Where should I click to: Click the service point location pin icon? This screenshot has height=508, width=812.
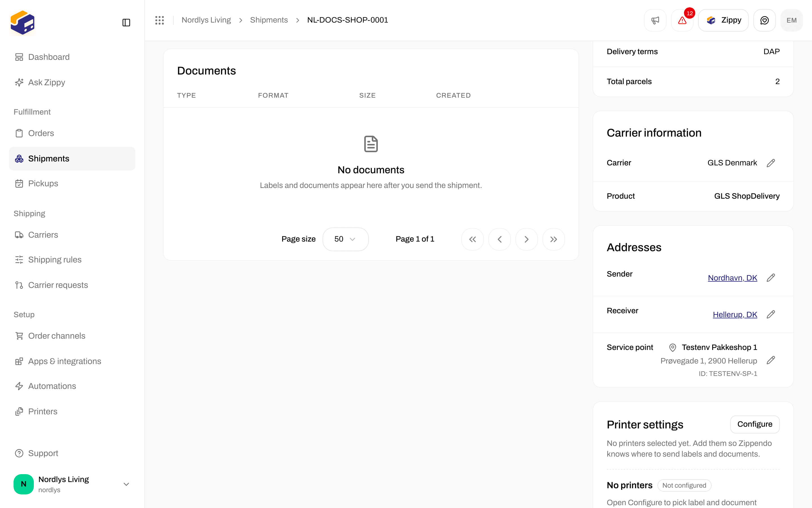[672, 347]
